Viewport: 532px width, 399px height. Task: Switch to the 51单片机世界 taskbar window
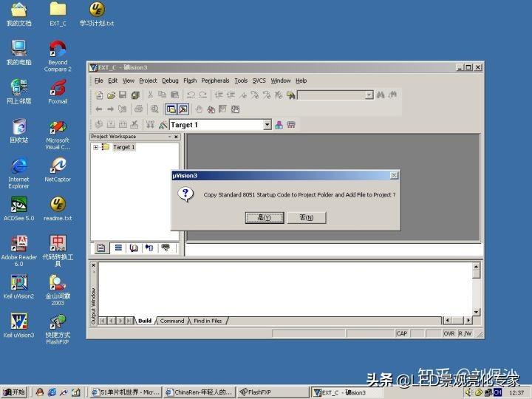125,392
